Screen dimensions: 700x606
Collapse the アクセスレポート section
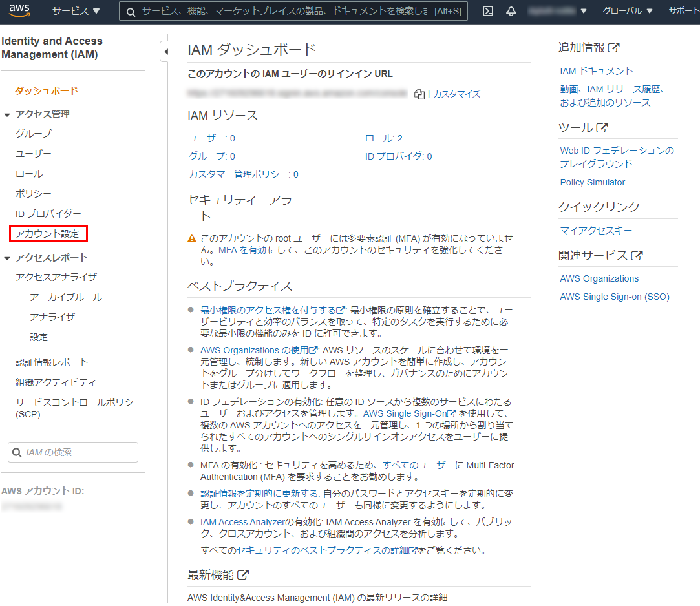7,258
